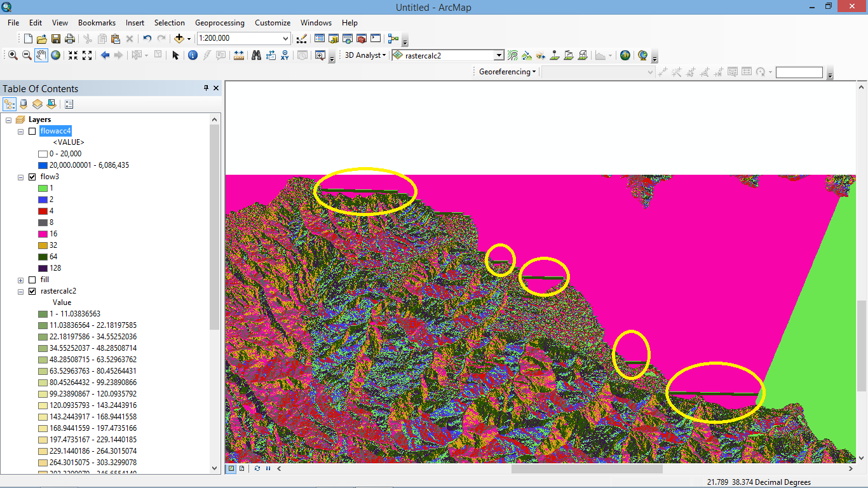Switch TOC to List By Visibility
The image size is (868, 488).
point(37,104)
